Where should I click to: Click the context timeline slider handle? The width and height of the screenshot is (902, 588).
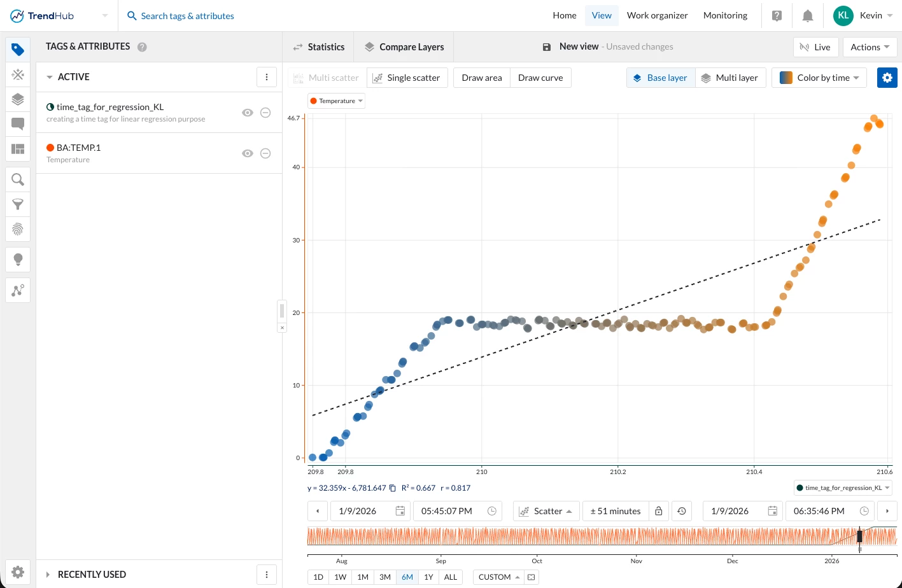pyautogui.click(x=859, y=536)
